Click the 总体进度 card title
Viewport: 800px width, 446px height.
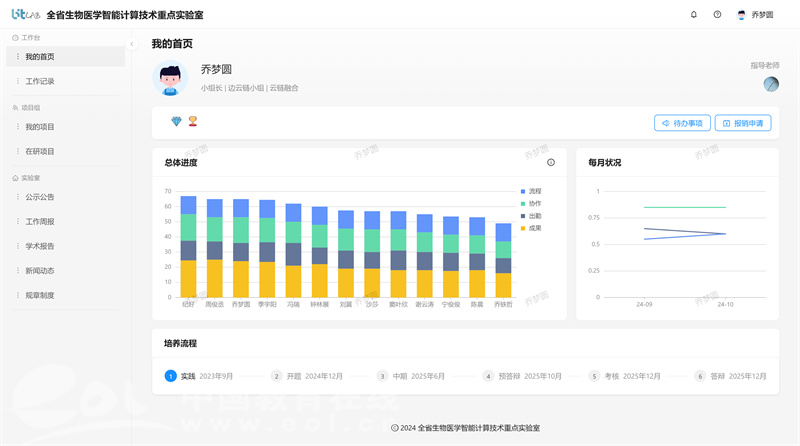click(181, 163)
